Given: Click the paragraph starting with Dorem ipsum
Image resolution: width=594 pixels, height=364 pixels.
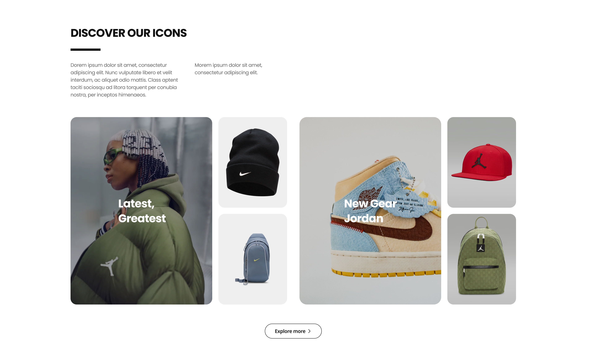Looking at the screenshot, I should pyautogui.click(x=124, y=80).
